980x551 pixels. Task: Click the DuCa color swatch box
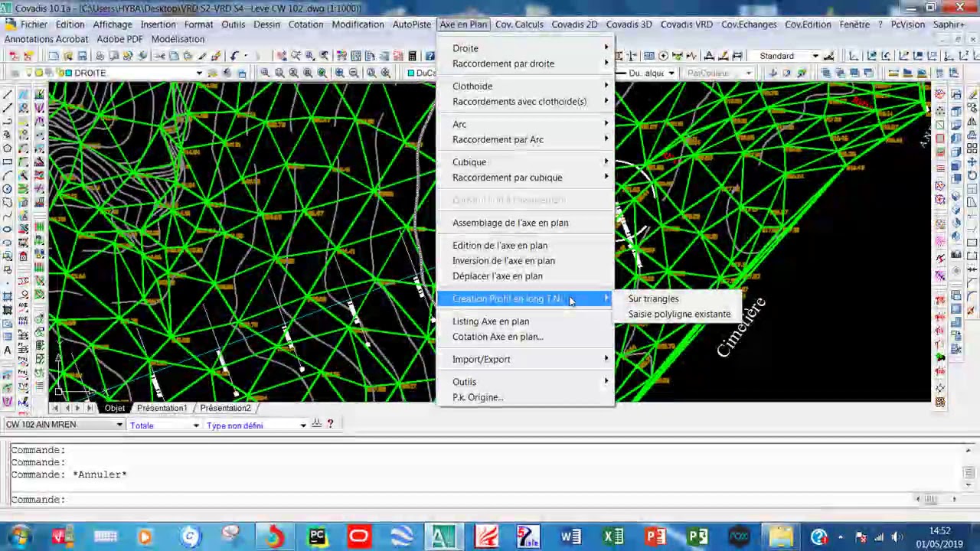(x=411, y=73)
